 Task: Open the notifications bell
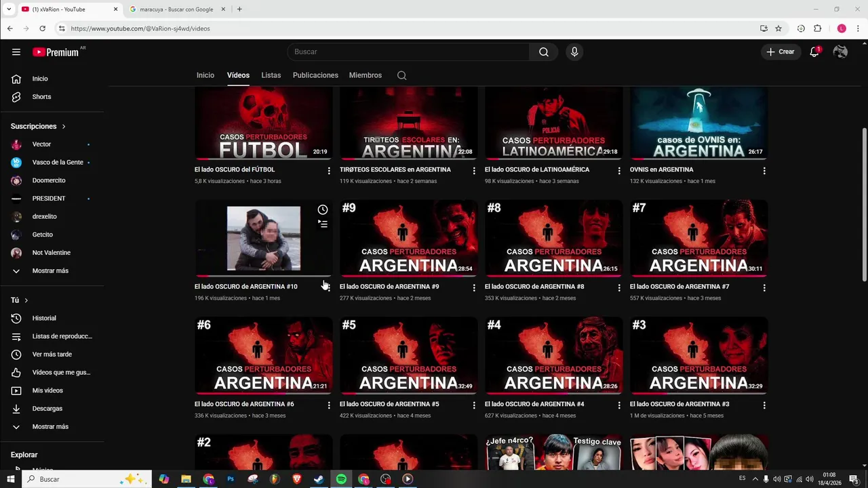[814, 52]
